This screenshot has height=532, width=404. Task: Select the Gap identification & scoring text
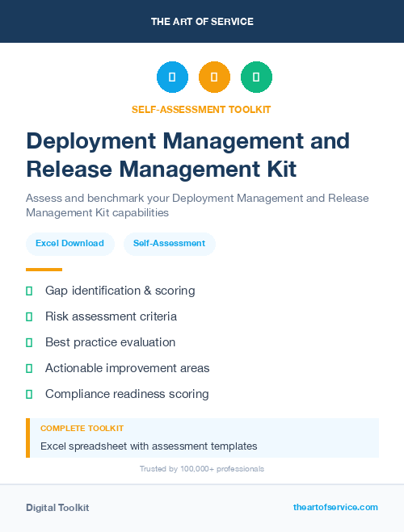[x=120, y=291]
